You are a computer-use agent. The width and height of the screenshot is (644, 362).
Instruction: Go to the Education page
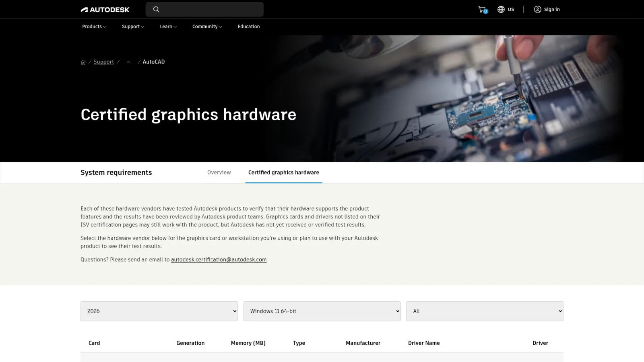click(x=249, y=27)
